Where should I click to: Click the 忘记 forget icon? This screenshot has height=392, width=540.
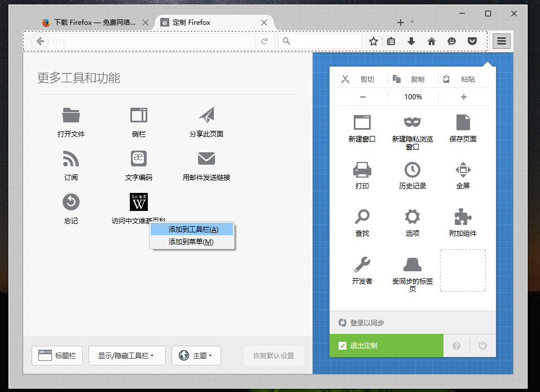click(x=71, y=202)
